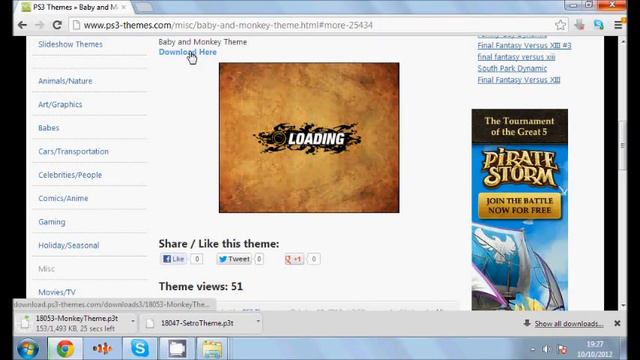Show hidden tray icons arrow

point(532,349)
